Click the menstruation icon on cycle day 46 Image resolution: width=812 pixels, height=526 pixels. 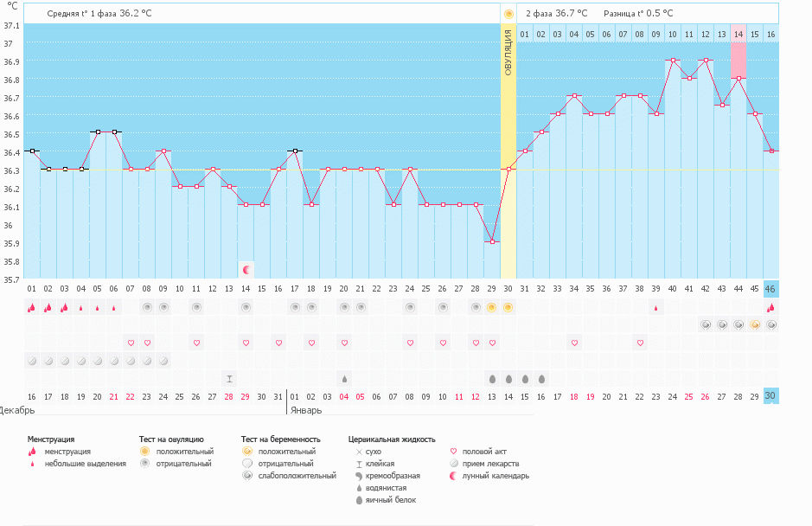pos(770,307)
